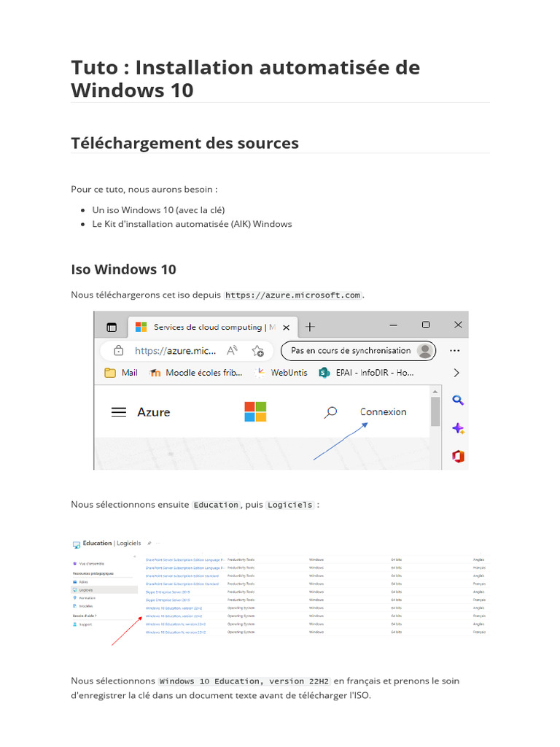Viewport: 560px width, 747px height.
Task: Click the inline code 'Education'
Action: [216, 505]
